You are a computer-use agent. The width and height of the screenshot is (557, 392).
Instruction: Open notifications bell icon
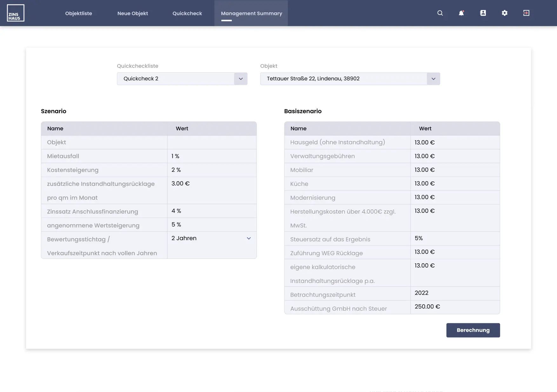461,13
